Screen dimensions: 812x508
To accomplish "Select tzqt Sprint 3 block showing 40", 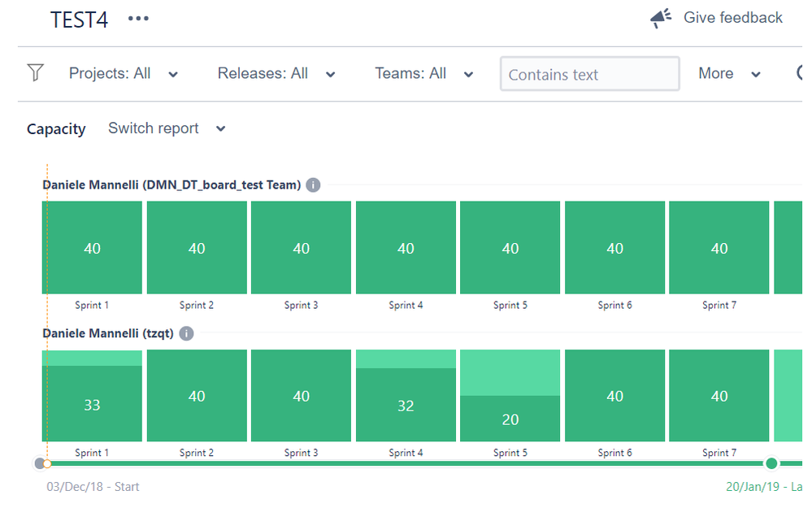I will click(301, 396).
